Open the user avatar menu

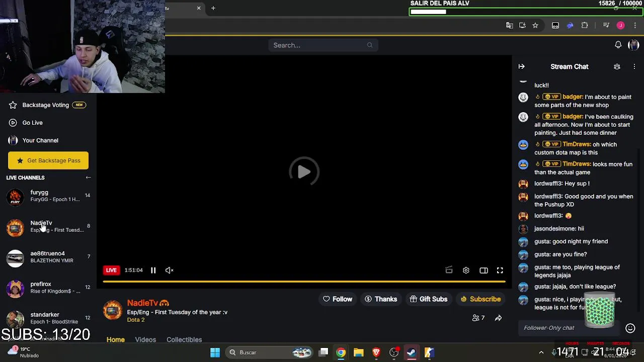(633, 45)
